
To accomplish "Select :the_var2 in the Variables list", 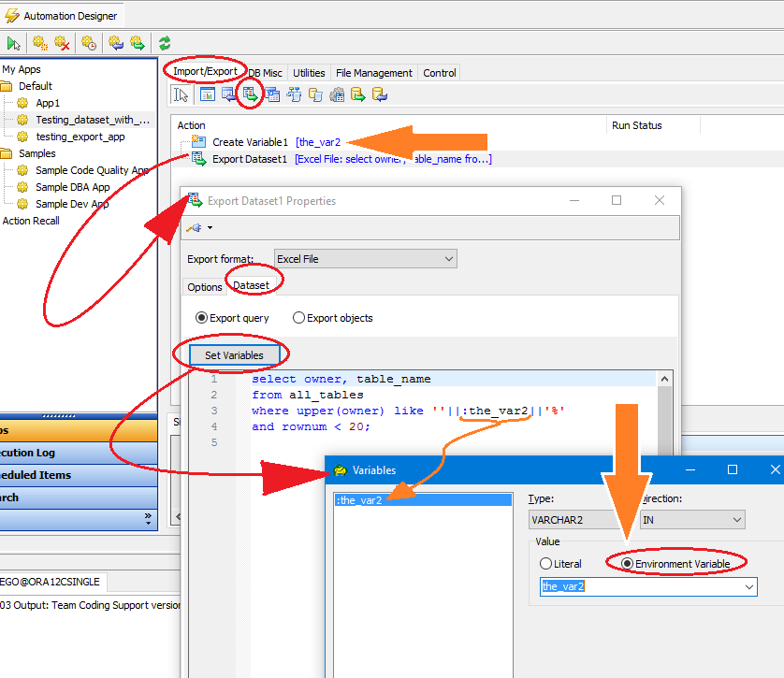I will pyautogui.click(x=424, y=499).
